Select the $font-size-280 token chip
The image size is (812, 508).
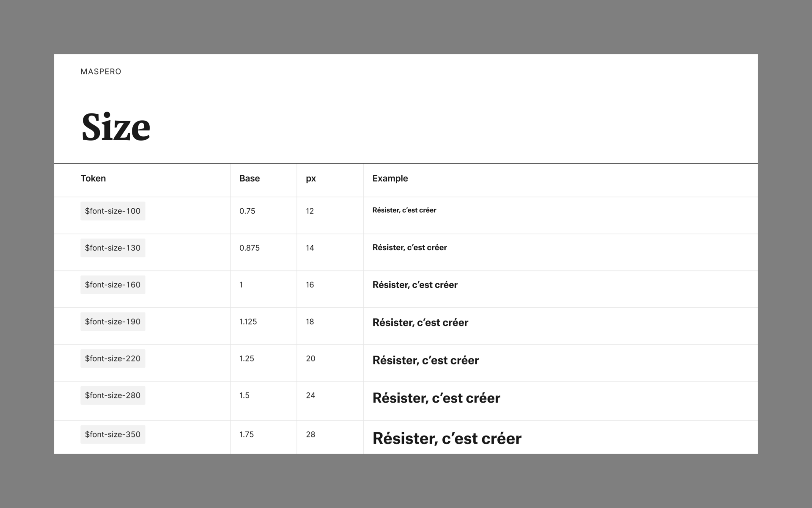112,395
